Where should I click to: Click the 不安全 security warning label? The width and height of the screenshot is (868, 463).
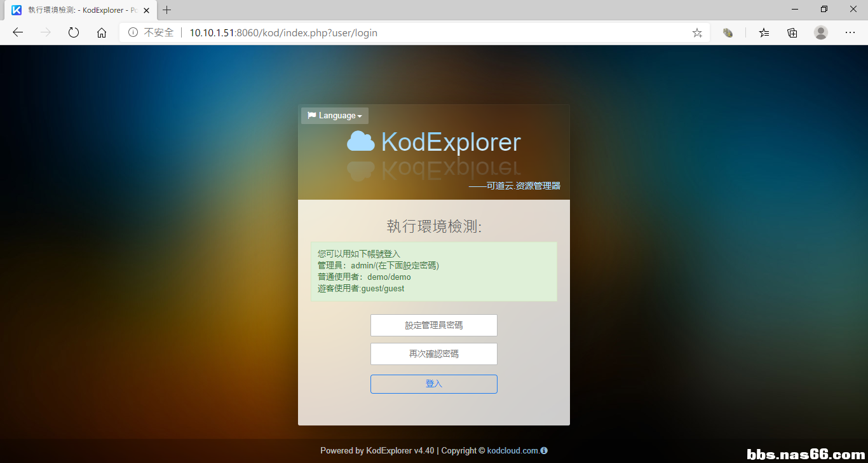(x=159, y=32)
